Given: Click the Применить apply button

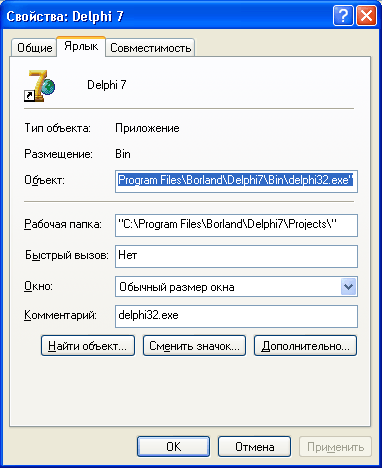Looking at the screenshot, I should 335,447.
